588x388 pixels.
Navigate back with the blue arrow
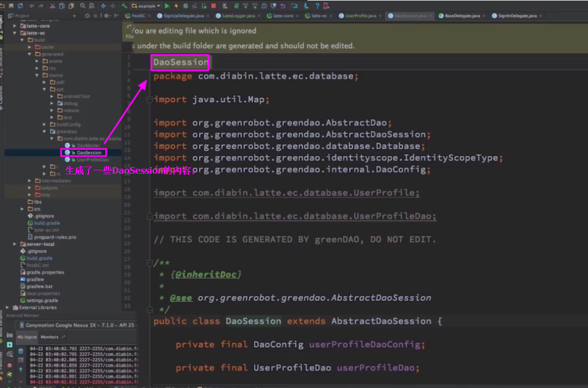[x=103, y=6]
